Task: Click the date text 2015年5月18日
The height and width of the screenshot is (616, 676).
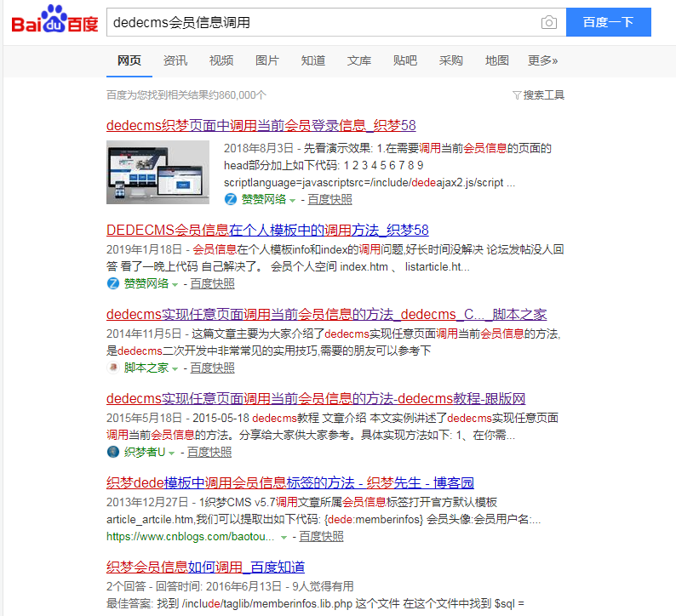Action: click(x=145, y=418)
